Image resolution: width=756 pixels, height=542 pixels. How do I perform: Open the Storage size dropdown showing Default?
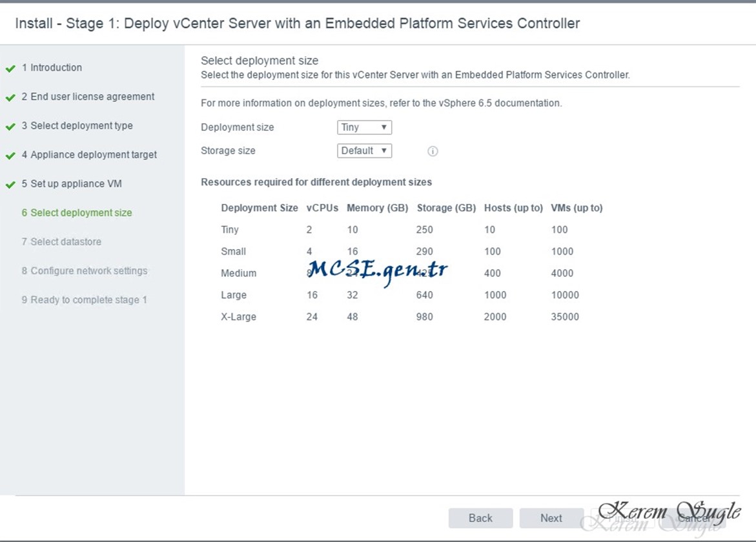[364, 151]
